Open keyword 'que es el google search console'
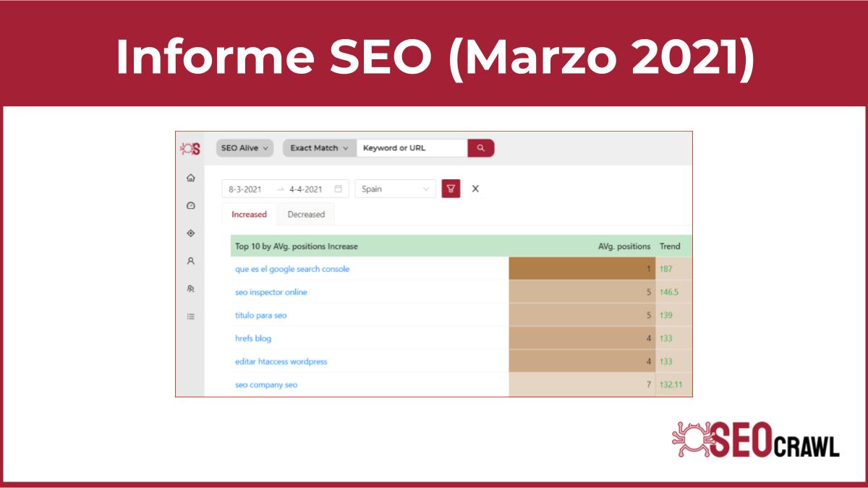 [292, 269]
